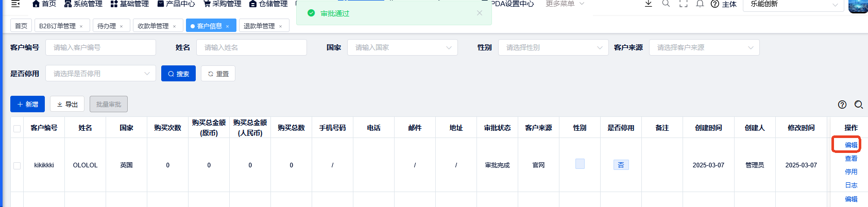Click the blue 搜索 button

point(178,74)
